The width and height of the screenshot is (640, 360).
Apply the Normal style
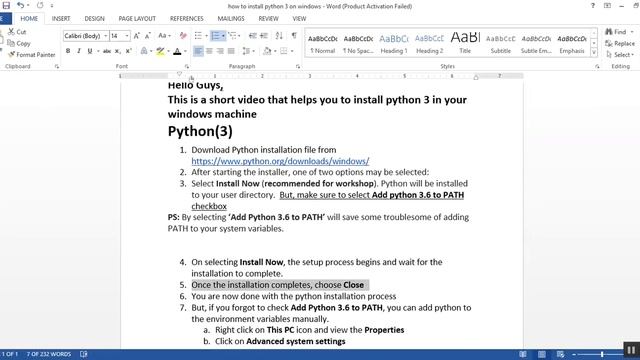point(322,43)
